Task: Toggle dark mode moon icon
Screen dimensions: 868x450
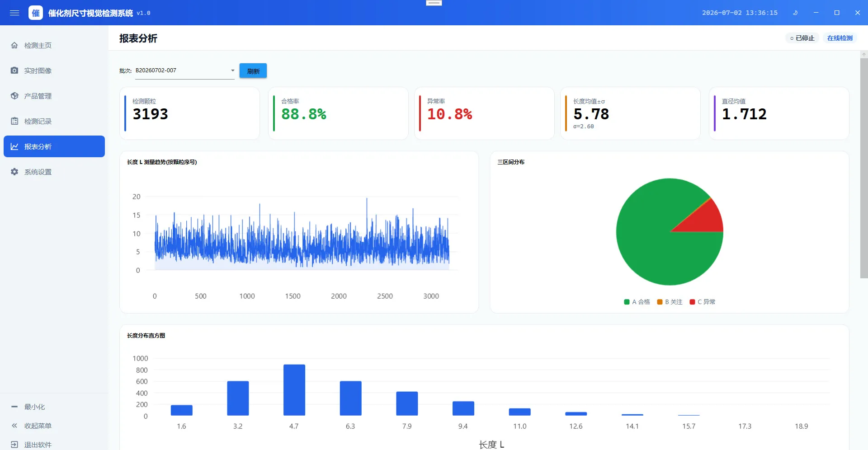Action: [x=795, y=13]
